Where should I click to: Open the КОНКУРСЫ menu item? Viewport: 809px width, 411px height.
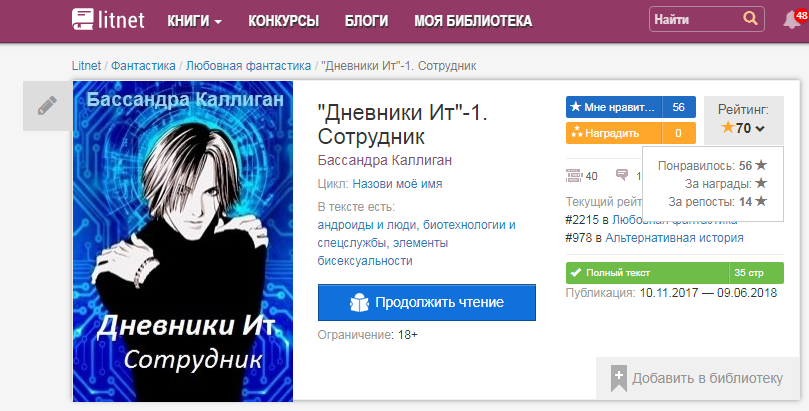click(x=283, y=21)
